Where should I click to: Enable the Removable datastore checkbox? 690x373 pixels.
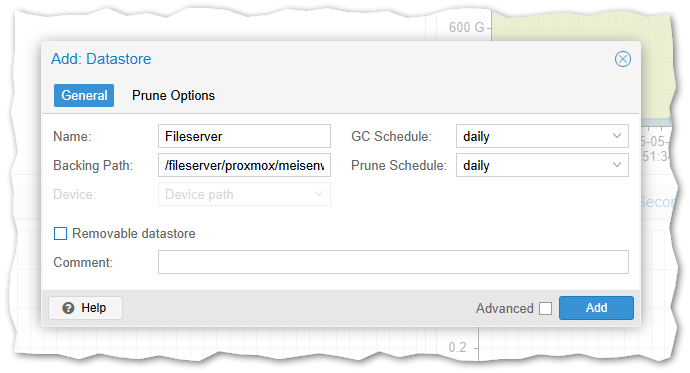(60, 233)
